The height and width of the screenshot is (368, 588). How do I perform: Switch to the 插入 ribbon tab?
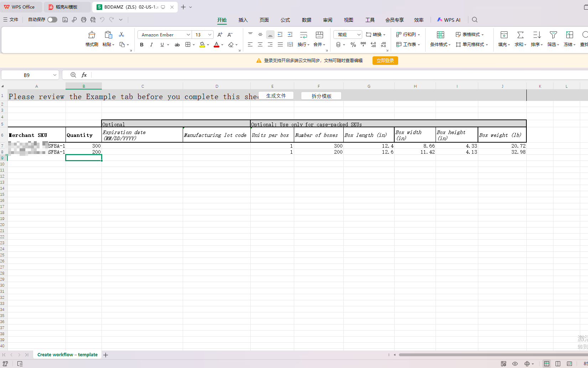click(243, 20)
